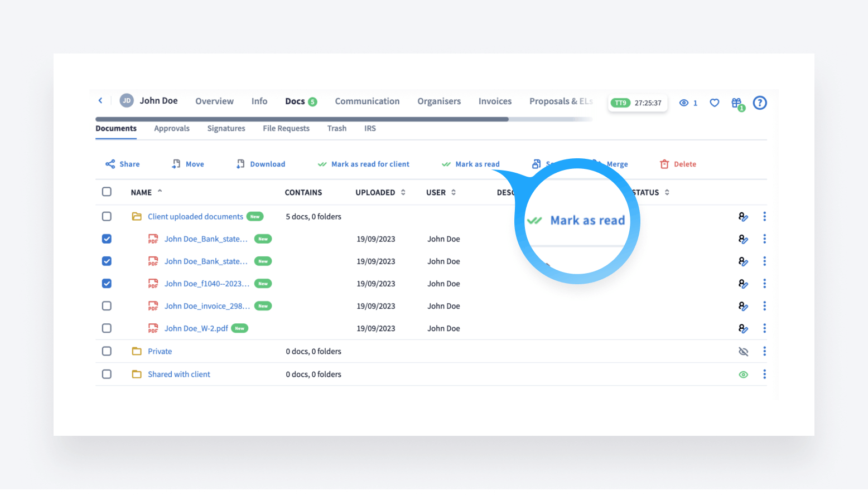
Task: Click Mark as read for client
Action: point(369,164)
